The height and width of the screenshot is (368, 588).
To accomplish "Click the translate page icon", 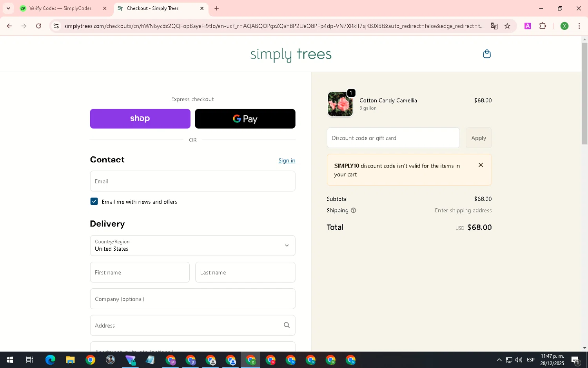I will [x=494, y=26].
